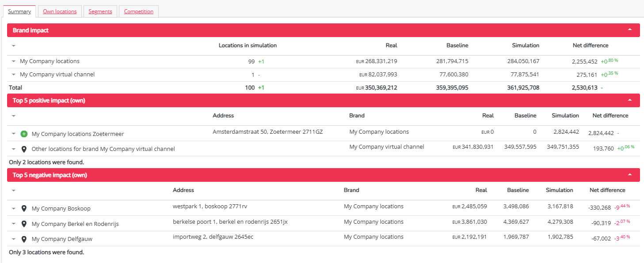The image size is (644, 263).
Task: Expand My Company Delfgauw row arrow
Action: [x=14, y=239]
